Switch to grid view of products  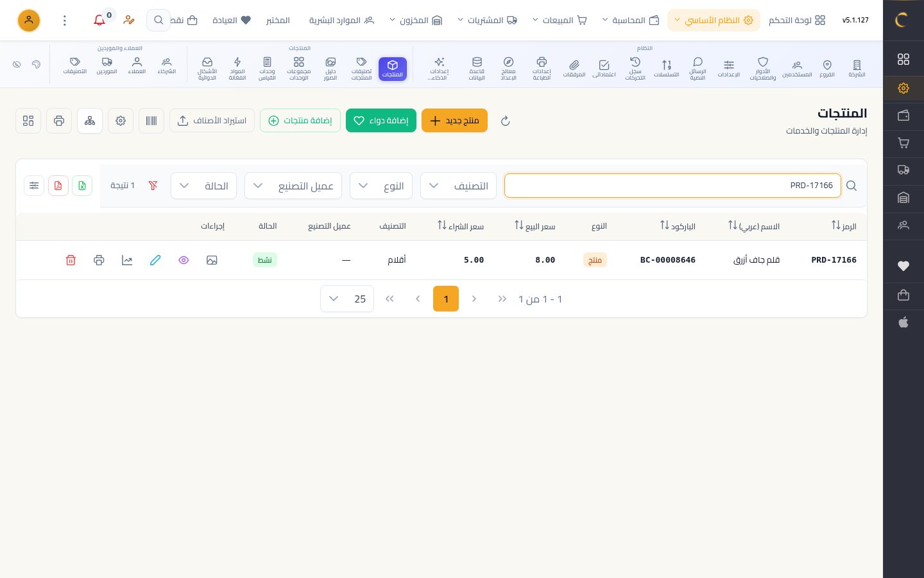pyautogui.click(x=28, y=121)
